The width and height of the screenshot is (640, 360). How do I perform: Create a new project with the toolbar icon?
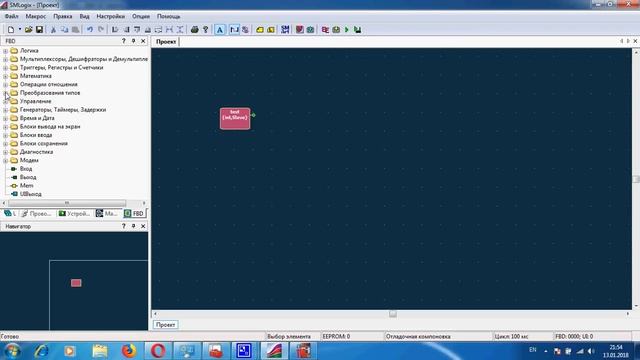(x=11, y=29)
